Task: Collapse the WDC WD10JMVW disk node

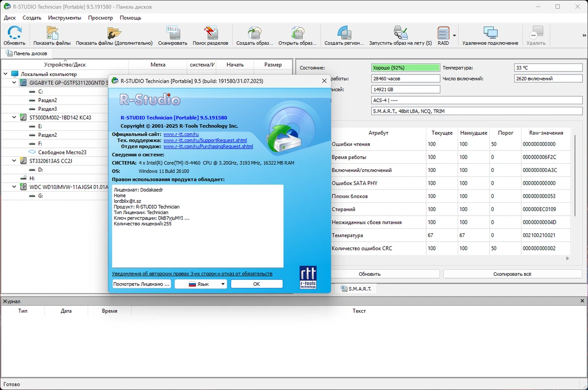Action: coord(14,187)
